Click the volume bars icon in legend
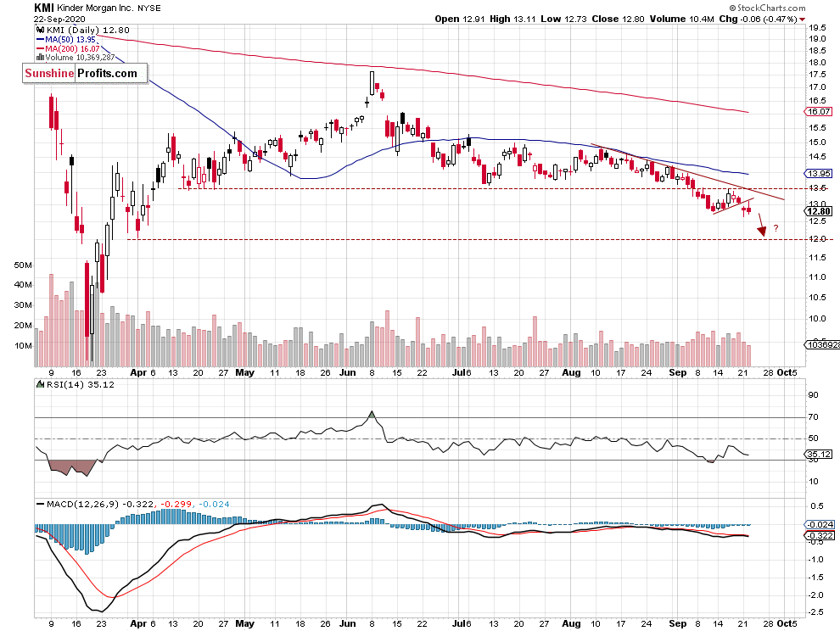This screenshot has height=631, width=840. pos(40,58)
